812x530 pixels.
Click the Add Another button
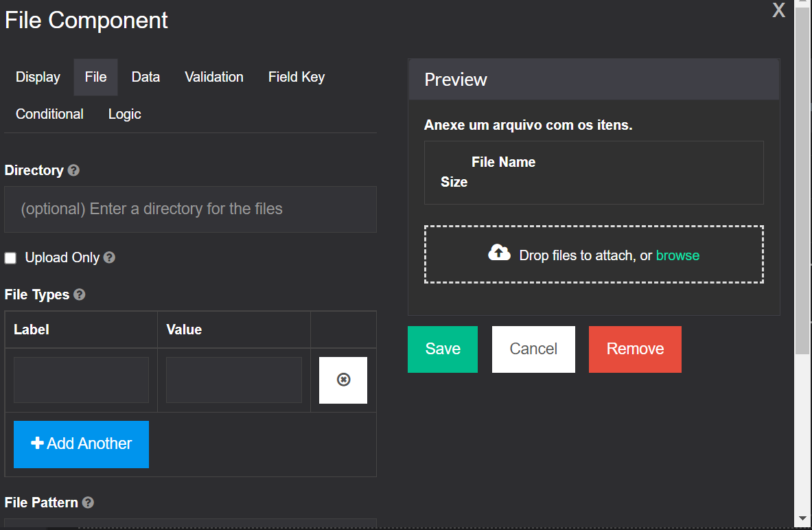pyautogui.click(x=81, y=443)
